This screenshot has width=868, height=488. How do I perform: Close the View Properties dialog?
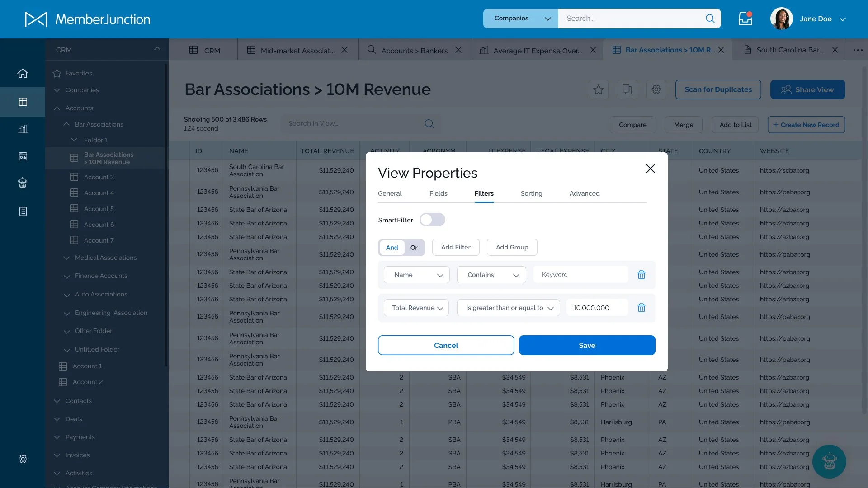[x=650, y=169]
